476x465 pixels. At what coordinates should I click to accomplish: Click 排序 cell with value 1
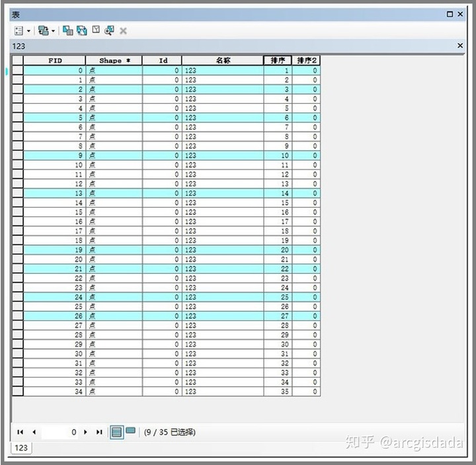pos(278,71)
